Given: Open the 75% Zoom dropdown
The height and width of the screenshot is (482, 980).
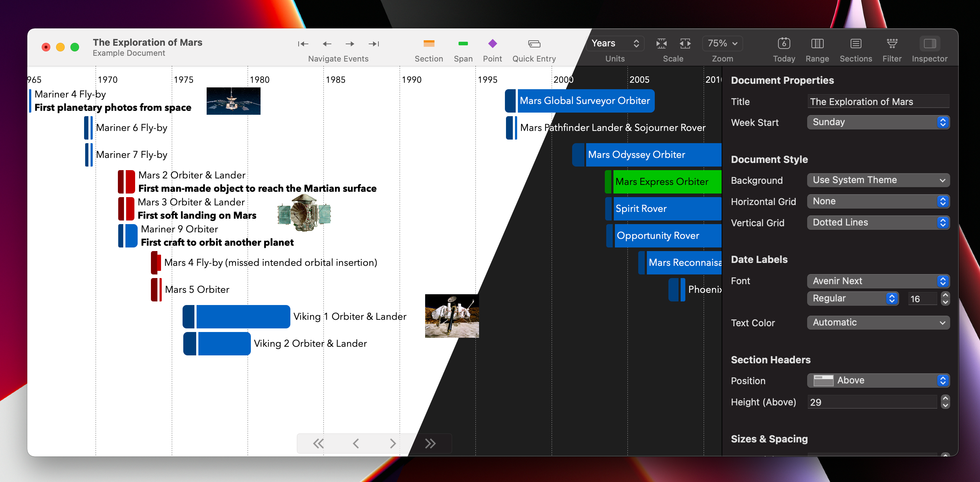Looking at the screenshot, I should 722,43.
